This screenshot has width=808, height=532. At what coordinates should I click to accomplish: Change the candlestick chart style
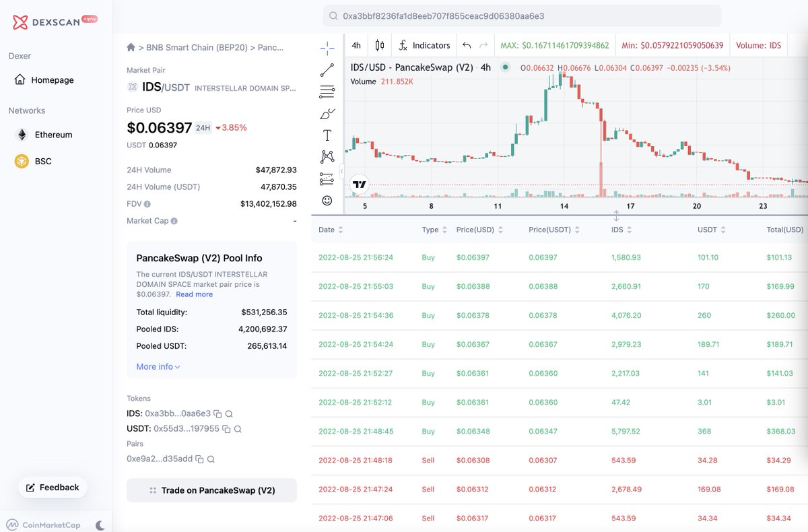click(379, 46)
